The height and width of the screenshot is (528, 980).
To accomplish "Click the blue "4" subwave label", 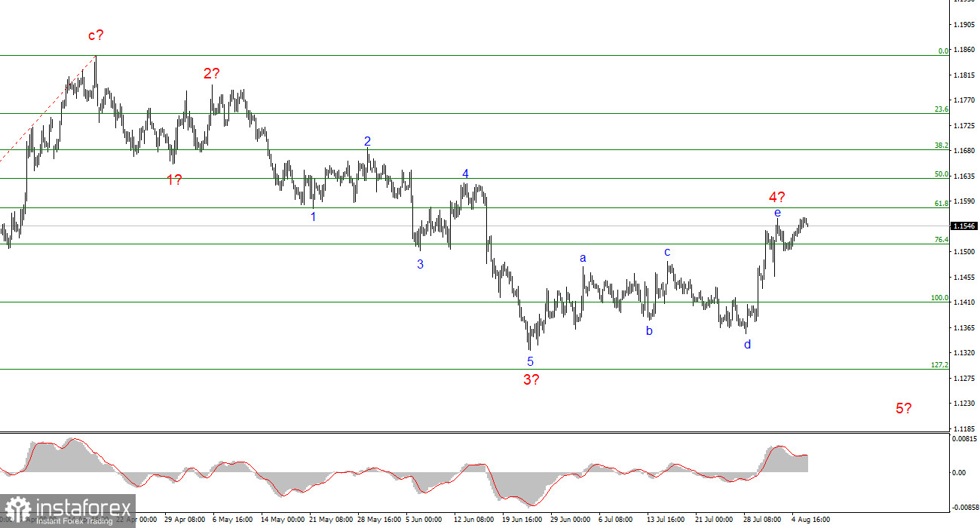I will click(466, 173).
